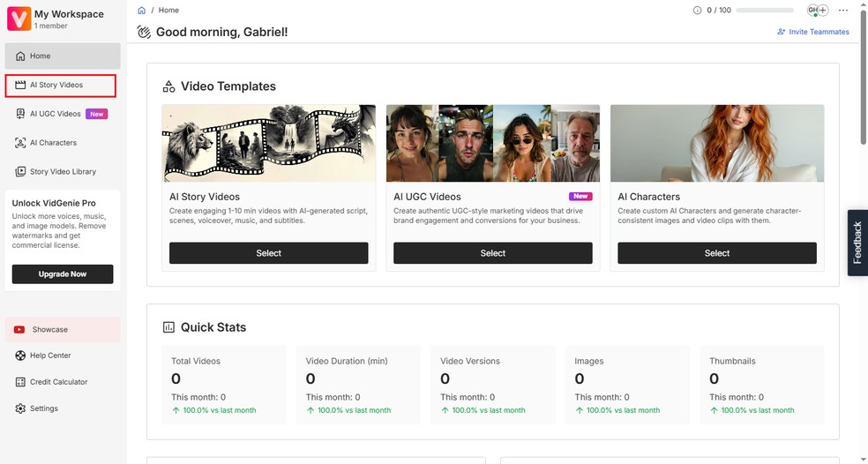Click the VidGenie logo icon

click(x=19, y=19)
